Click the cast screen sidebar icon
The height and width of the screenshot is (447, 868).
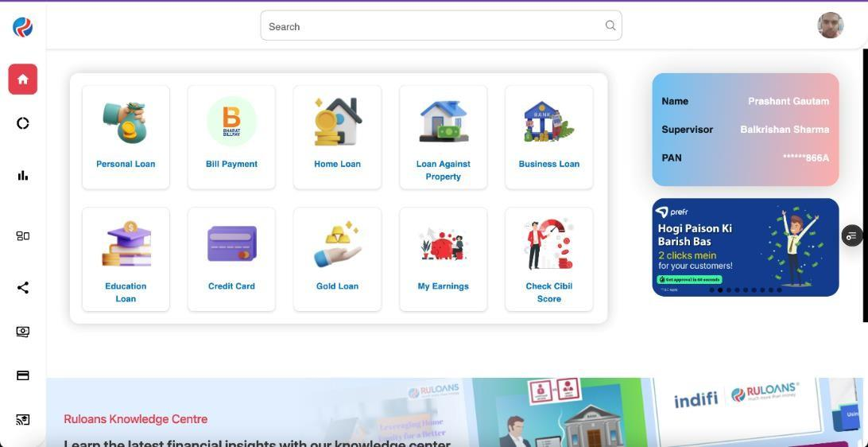click(x=23, y=419)
